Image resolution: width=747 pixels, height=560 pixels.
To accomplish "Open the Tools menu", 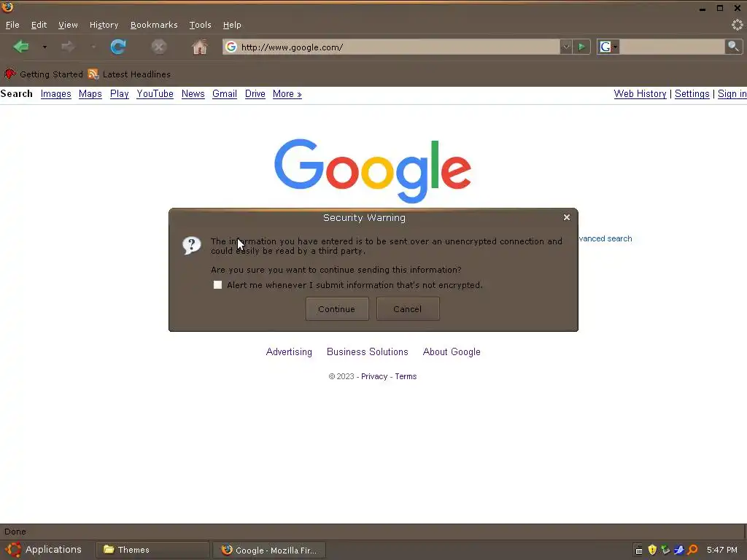I will pyautogui.click(x=200, y=25).
